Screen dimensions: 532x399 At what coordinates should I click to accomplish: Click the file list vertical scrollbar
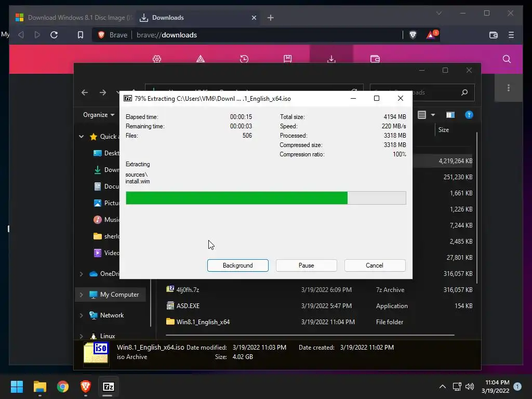click(x=477, y=207)
